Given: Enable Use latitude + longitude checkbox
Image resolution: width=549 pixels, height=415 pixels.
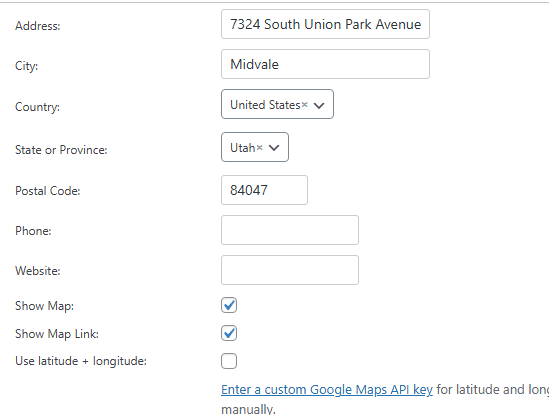Looking at the screenshot, I should pyautogui.click(x=229, y=361).
